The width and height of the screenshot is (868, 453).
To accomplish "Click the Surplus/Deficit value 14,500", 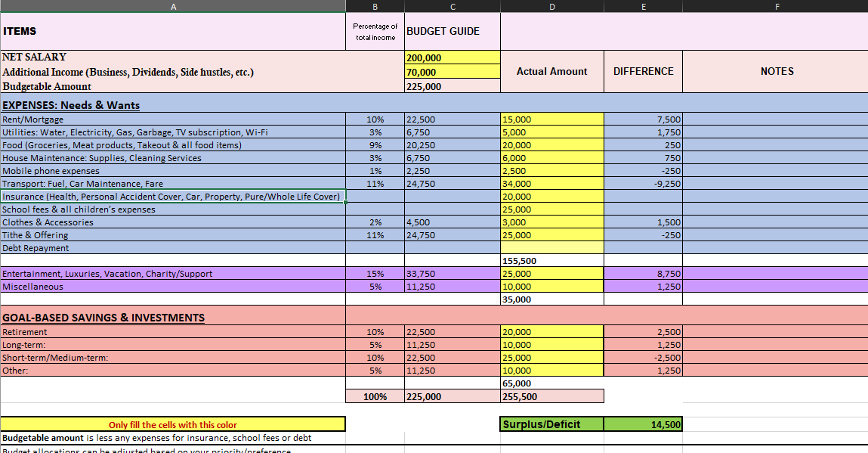I will [643, 424].
